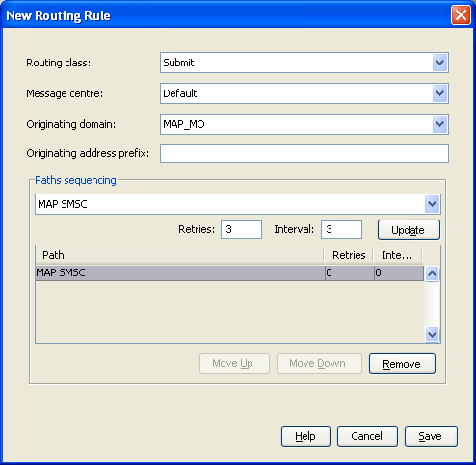Click the Update button
Viewport: 476px width, 465px height.
(x=409, y=230)
